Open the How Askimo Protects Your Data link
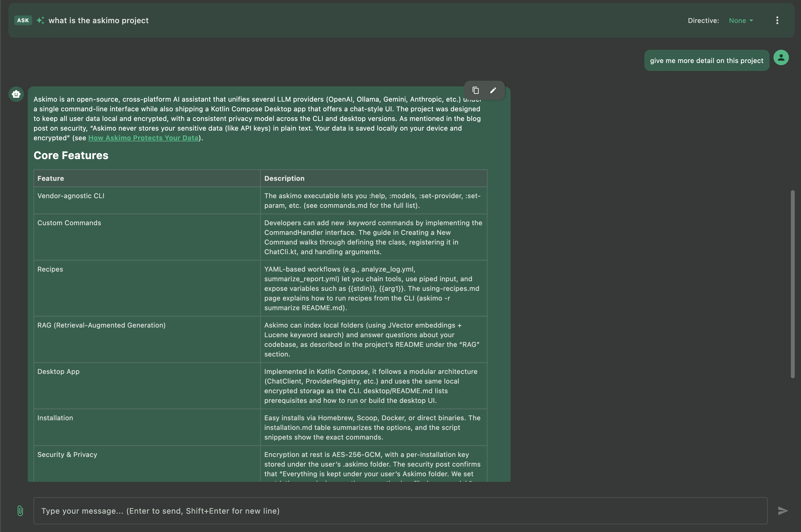801x532 pixels. point(143,138)
